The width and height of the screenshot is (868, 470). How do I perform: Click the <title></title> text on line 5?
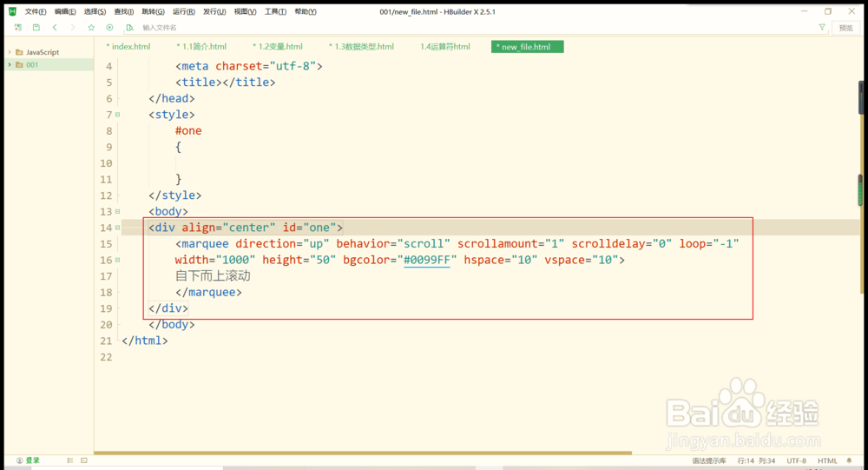click(226, 82)
